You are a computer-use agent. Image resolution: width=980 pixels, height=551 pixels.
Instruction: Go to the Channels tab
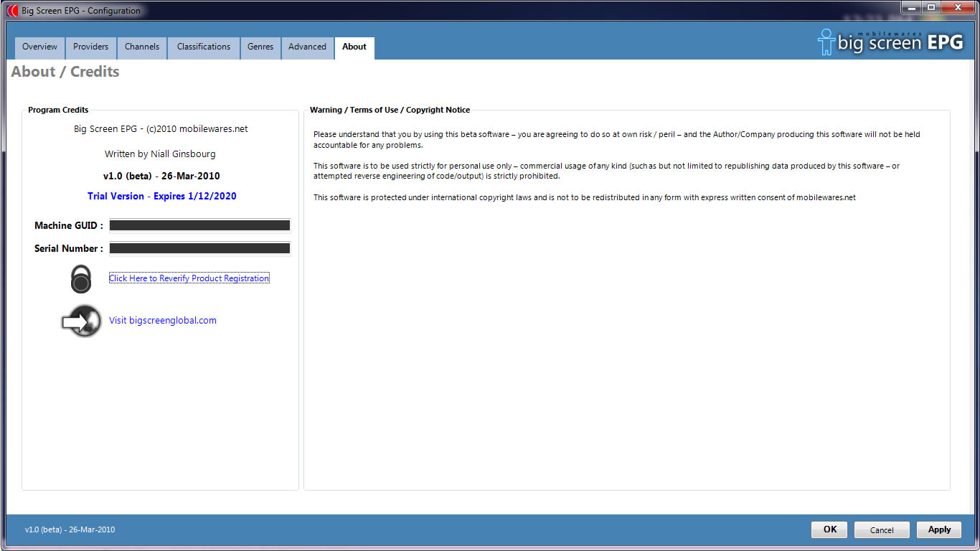click(142, 47)
